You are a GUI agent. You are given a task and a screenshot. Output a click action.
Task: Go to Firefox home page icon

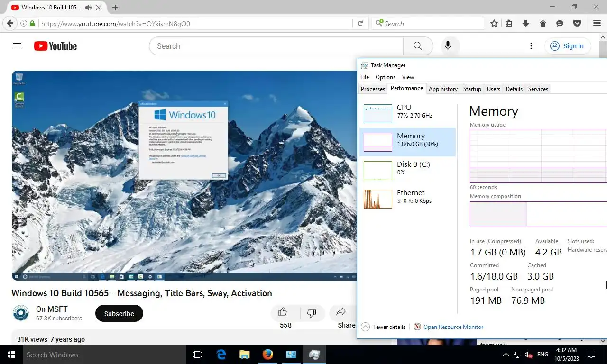[543, 23]
